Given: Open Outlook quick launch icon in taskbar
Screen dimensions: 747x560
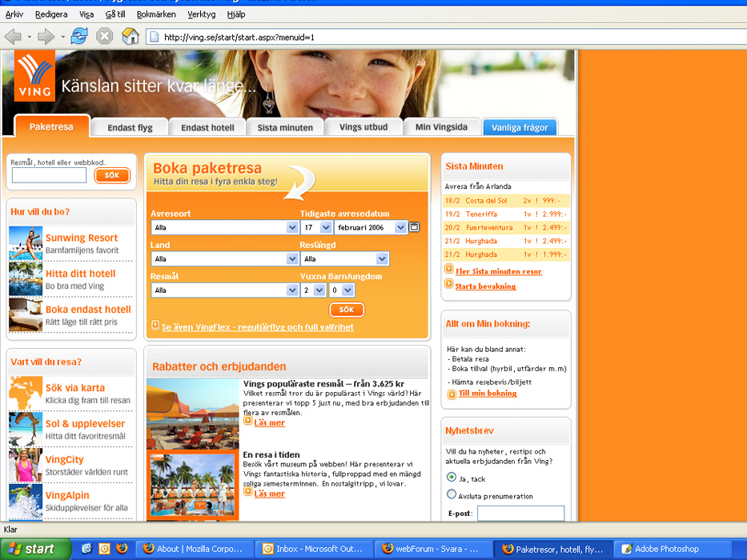Looking at the screenshot, I should [x=104, y=549].
